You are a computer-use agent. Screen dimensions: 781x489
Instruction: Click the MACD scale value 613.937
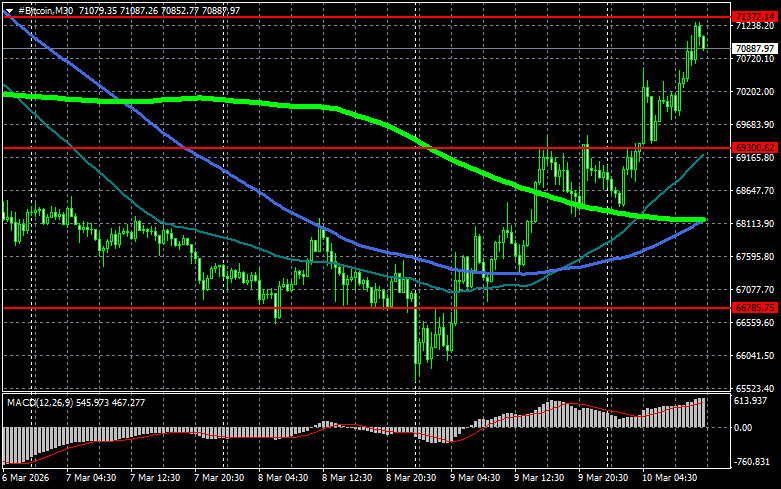click(x=751, y=401)
